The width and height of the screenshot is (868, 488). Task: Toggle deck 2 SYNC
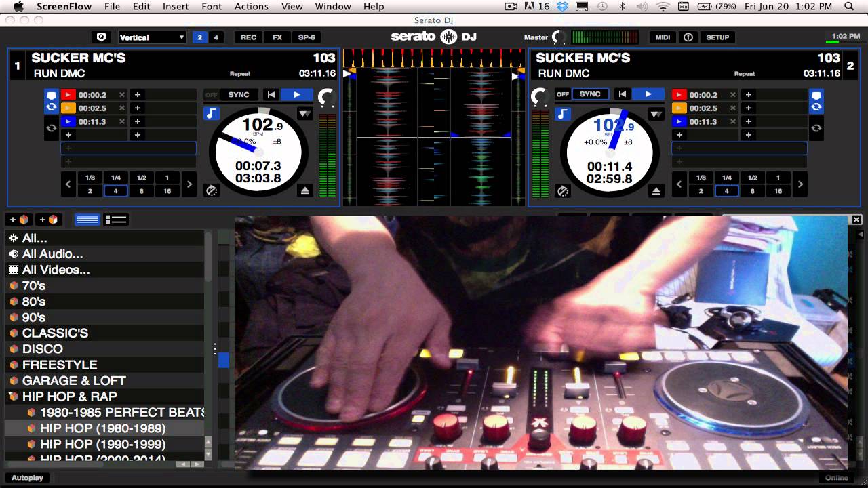click(x=590, y=95)
